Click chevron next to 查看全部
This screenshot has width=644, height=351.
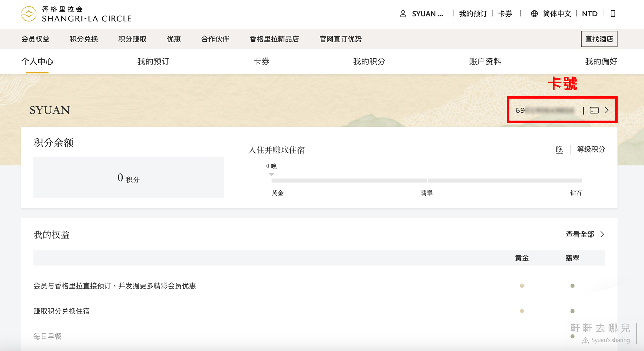[x=602, y=234]
